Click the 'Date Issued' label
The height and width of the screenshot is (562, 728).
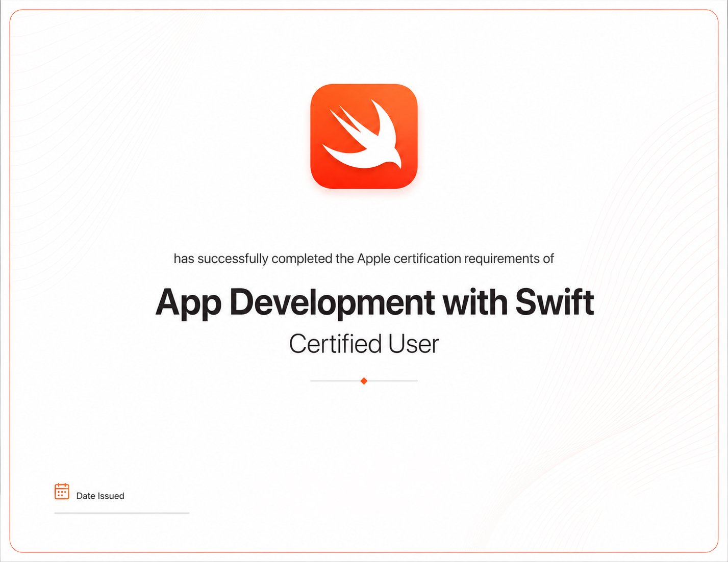(x=100, y=496)
